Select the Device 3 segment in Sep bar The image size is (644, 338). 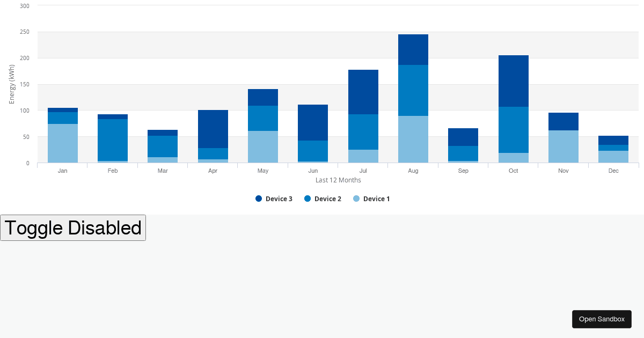click(x=463, y=137)
